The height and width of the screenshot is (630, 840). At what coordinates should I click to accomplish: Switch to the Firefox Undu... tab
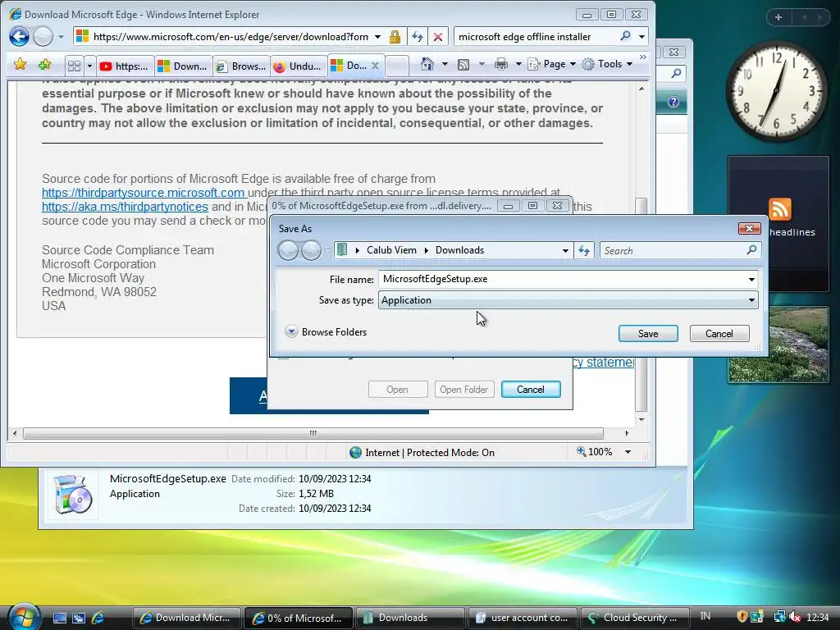pos(299,66)
